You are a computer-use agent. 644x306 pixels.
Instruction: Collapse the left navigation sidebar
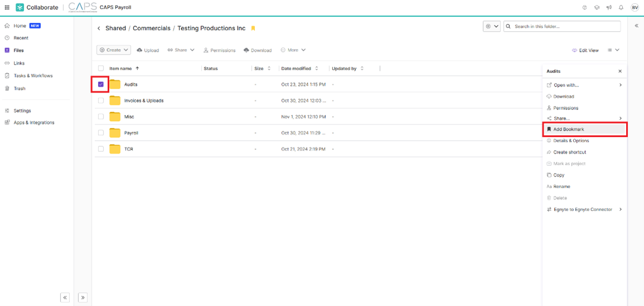pos(65,298)
